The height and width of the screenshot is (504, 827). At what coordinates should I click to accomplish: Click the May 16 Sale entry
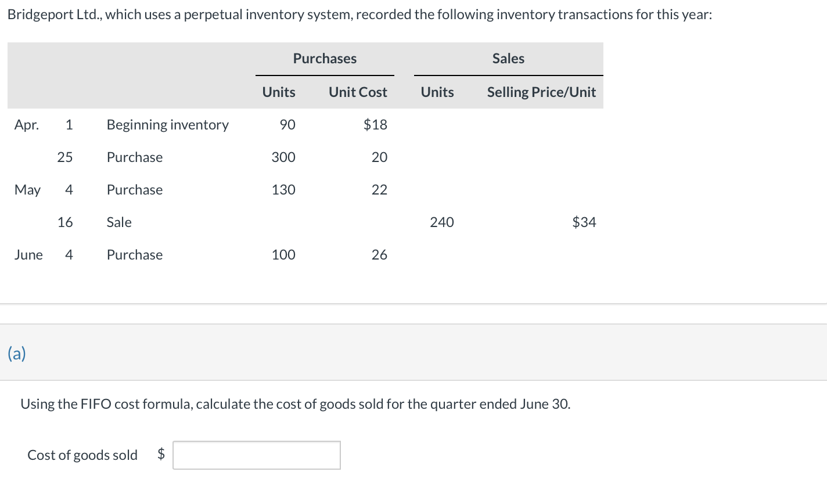click(x=118, y=222)
